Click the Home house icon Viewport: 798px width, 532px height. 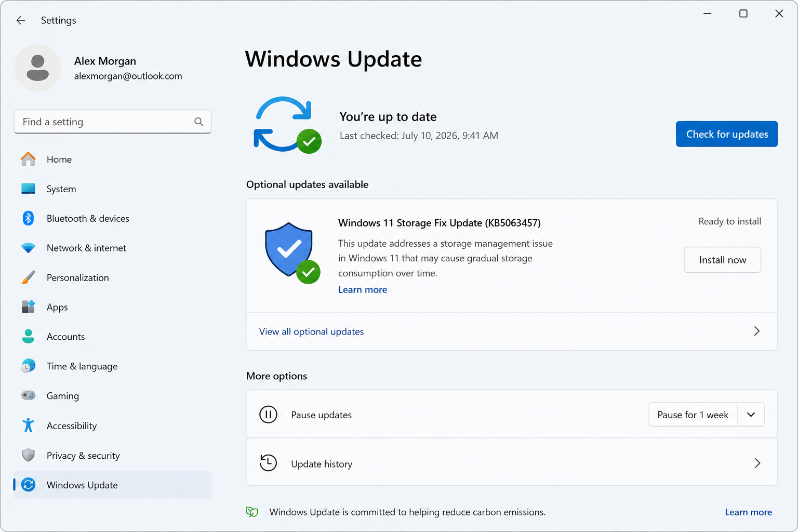pos(29,159)
